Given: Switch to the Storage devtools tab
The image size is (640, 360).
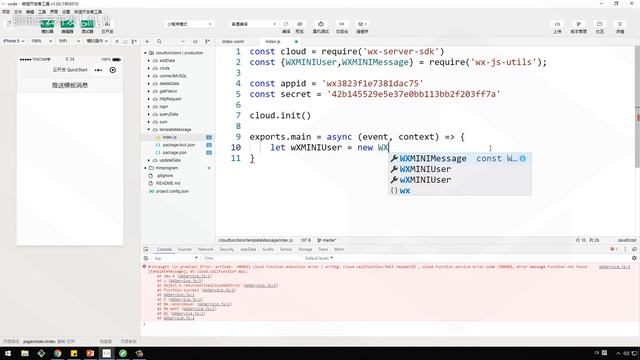Looking at the screenshot, I should pos(305,249).
